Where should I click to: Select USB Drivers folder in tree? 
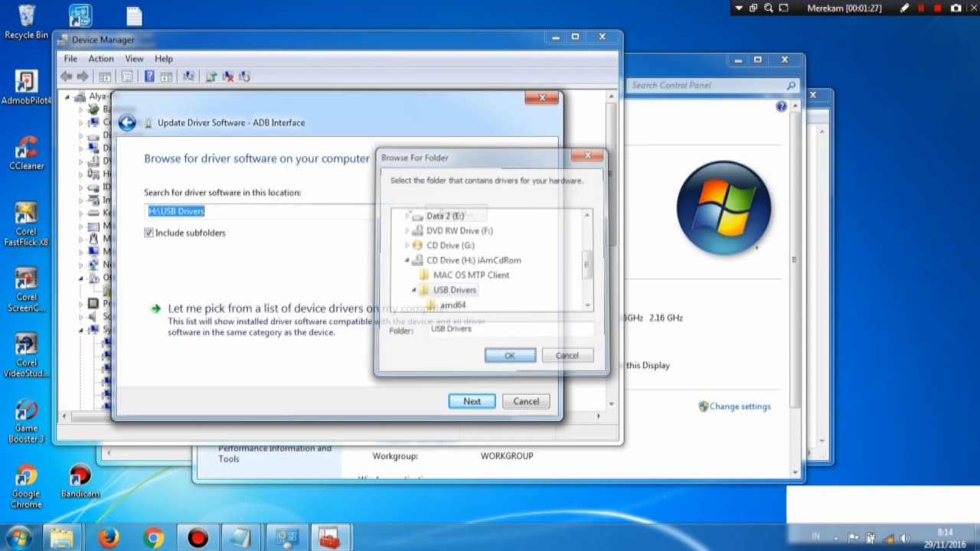(x=455, y=290)
